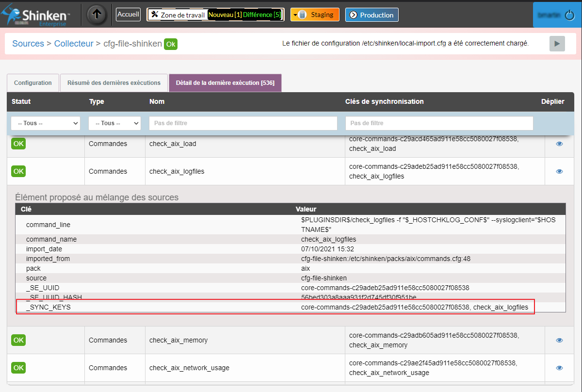Click green OK badge for check_aix_memory
Screen dimensions: 582x392
click(x=18, y=340)
